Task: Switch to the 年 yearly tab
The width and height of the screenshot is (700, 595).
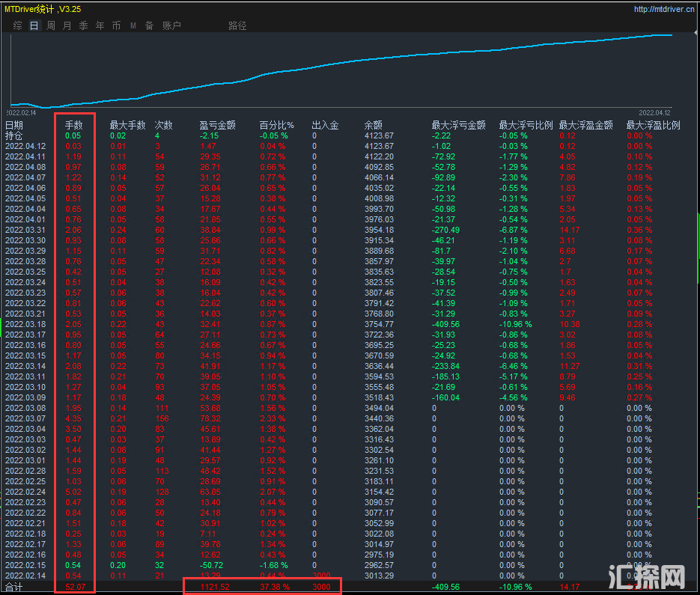Action: 100,26
